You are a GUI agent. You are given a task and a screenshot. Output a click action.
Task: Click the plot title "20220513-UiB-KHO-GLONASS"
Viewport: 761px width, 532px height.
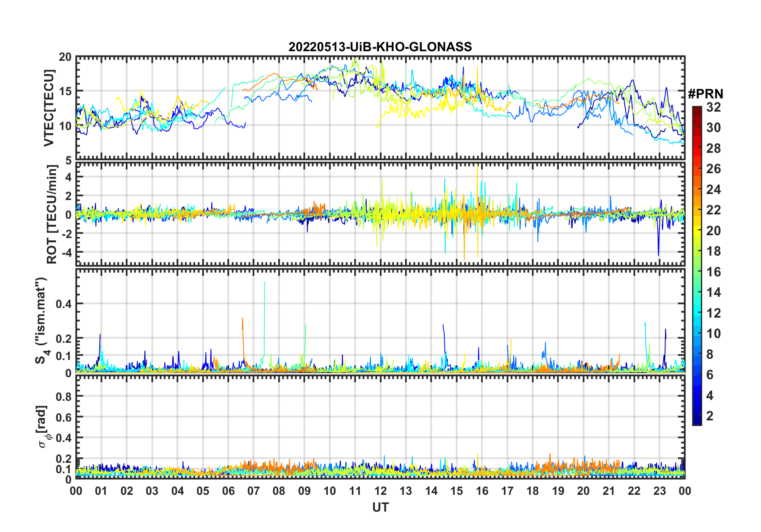tap(380, 47)
